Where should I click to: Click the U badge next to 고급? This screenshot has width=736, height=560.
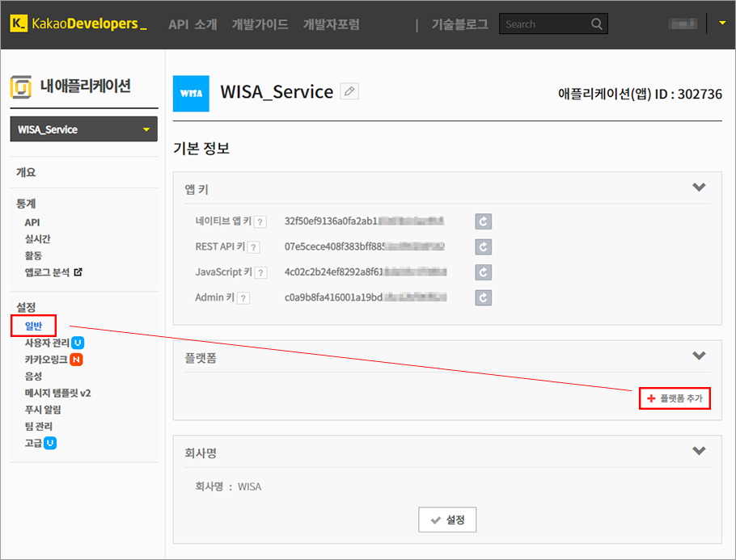click(x=50, y=443)
